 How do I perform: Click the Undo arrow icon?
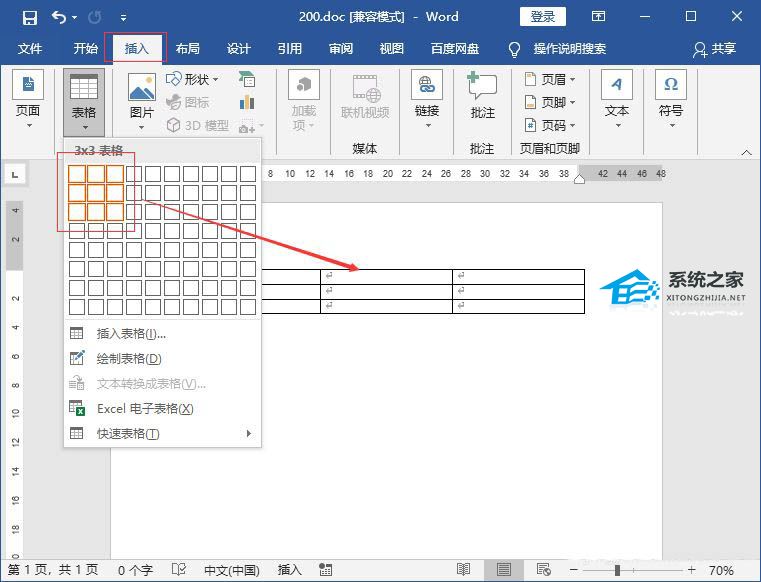[x=59, y=17]
